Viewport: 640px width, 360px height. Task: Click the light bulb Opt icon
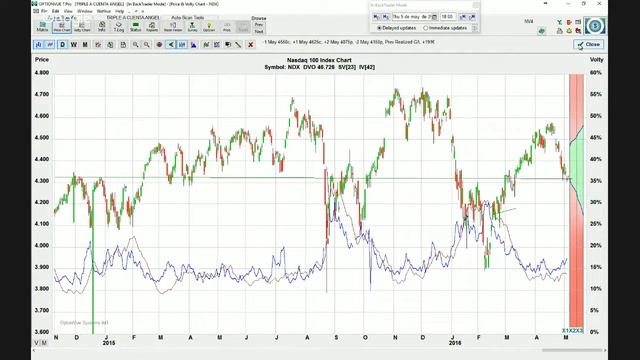pos(209,27)
